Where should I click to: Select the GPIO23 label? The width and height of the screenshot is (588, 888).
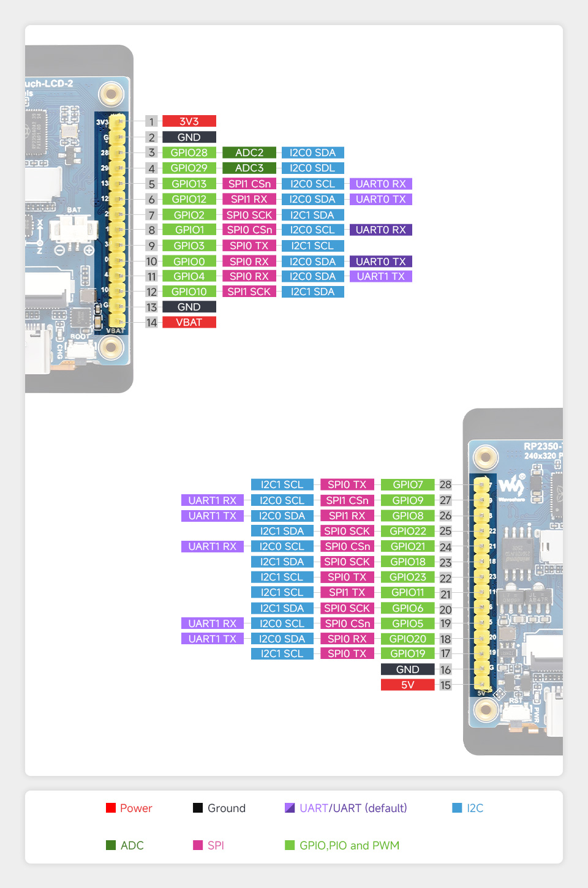(x=408, y=577)
